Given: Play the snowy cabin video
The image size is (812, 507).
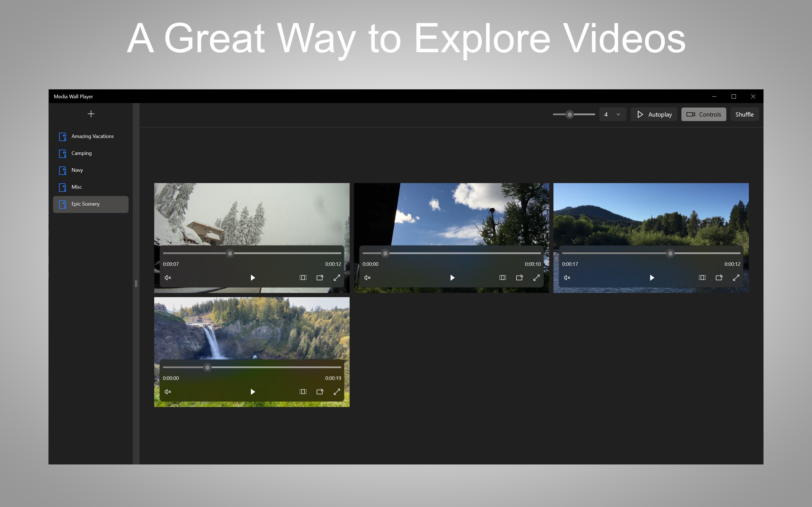Looking at the screenshot, I should (x=253, y=278).
